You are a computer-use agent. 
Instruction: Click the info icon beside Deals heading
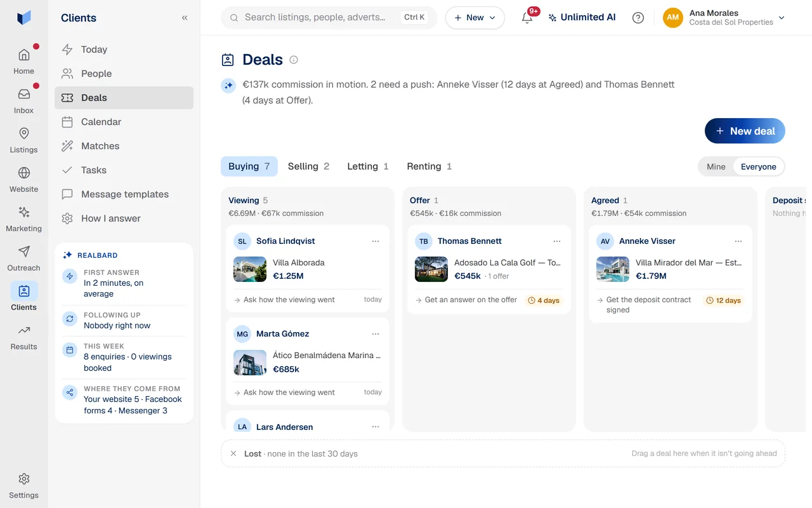point(294,60)
